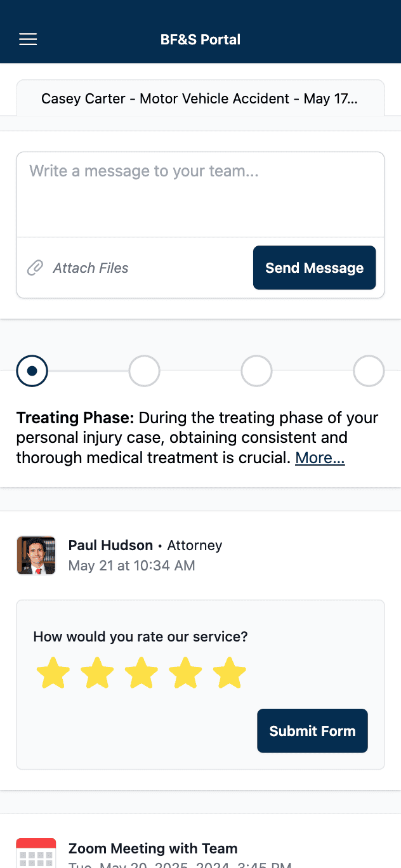Click the Attach Files paperclip icon
The image size is (401, 868).
coord(36,268)
